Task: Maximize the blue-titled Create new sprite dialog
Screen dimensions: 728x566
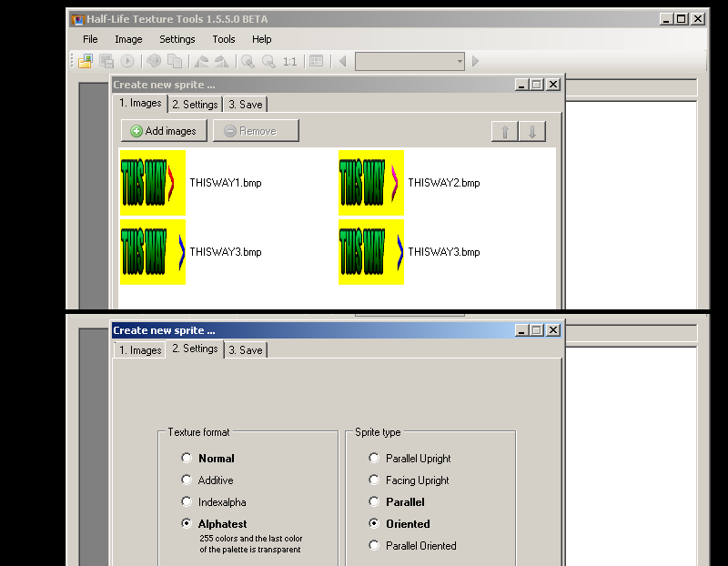Action: (x=537, y=330)
